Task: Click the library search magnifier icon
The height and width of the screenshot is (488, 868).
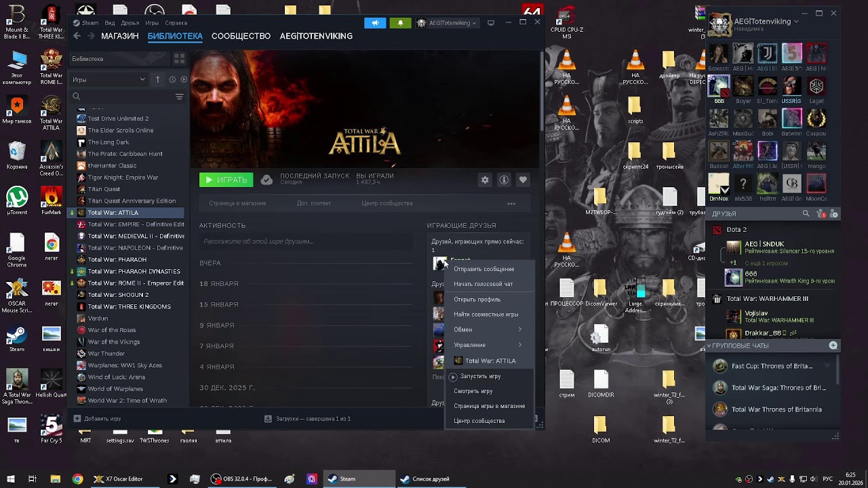Action: (x=77, y=97)
